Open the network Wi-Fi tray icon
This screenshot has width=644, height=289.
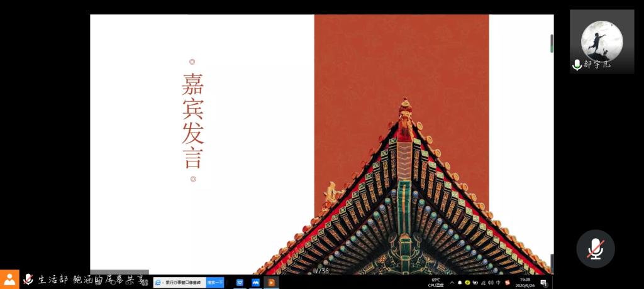pos(482,283)
